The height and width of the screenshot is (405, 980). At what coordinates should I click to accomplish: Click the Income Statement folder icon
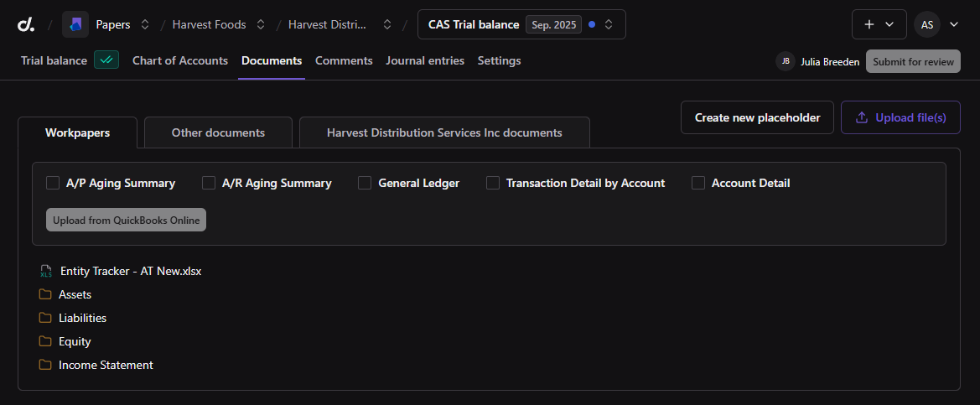point(45,365)
